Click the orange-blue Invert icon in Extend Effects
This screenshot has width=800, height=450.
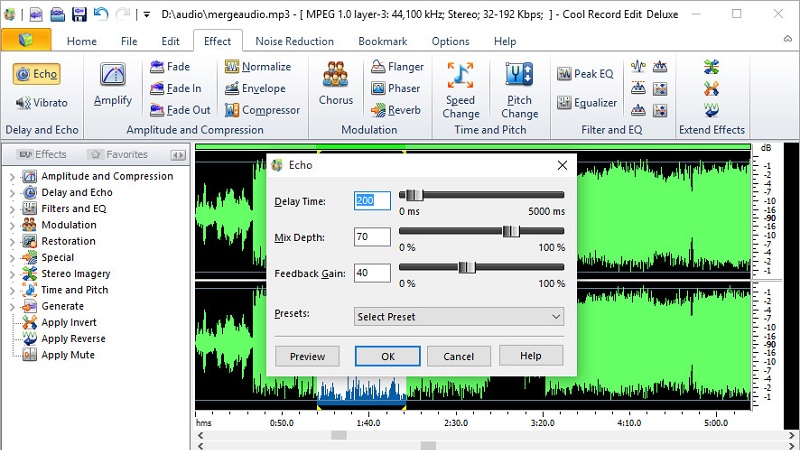click(x=711, y=89)
